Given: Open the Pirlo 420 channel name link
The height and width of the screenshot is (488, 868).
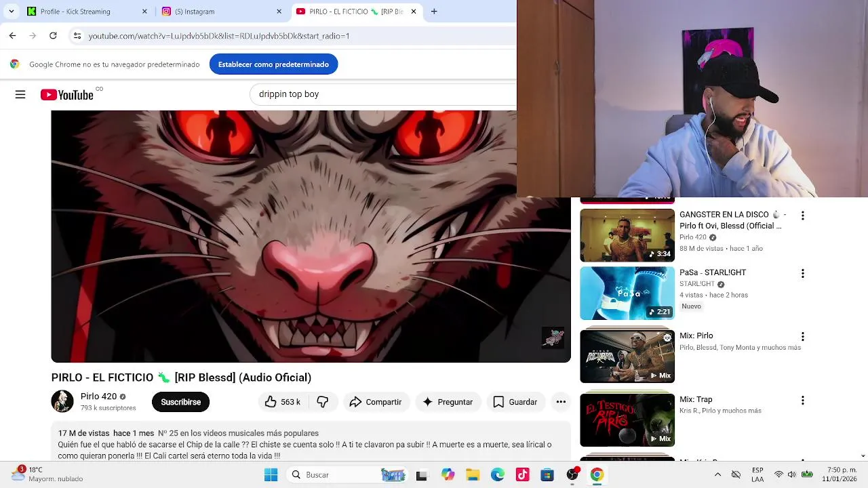Looking at the screenshot, I should coord(99,396).
